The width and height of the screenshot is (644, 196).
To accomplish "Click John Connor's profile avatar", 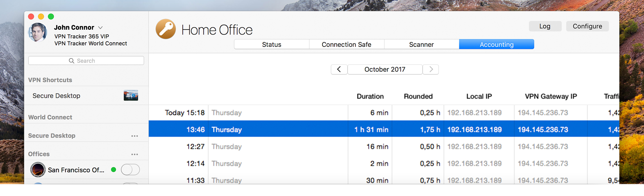I will (x=38, y=32).
